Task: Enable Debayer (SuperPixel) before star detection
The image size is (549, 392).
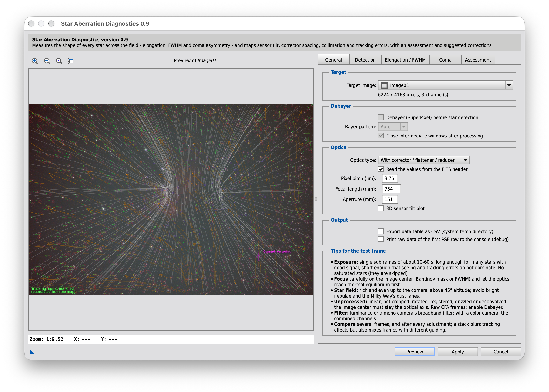Action: click(x=381, y=117)
